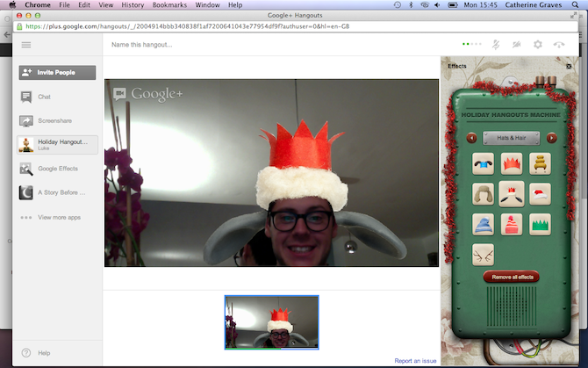588x368 pixels.
Task: Click the Mon 15:45 clock
Action: coord(480,5)
